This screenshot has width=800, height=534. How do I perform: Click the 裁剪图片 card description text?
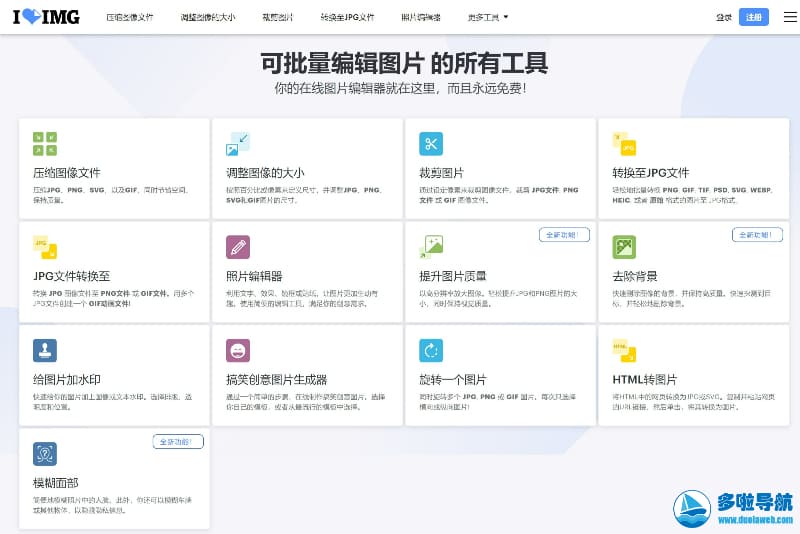498,195
